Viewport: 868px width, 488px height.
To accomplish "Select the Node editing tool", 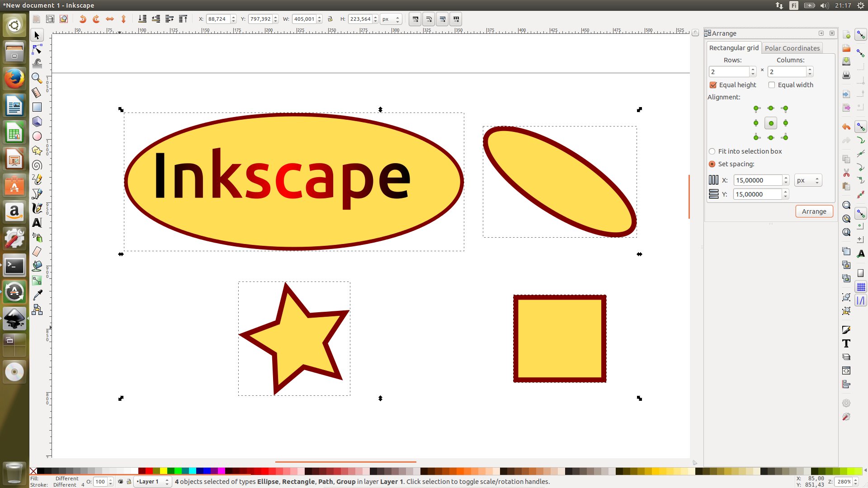I will click(x=37, y=49).
